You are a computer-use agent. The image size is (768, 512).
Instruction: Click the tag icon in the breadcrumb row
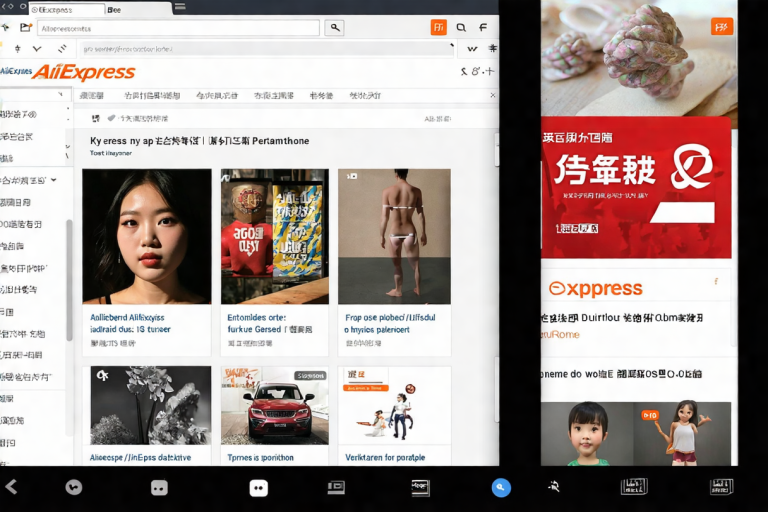[112, 118]
